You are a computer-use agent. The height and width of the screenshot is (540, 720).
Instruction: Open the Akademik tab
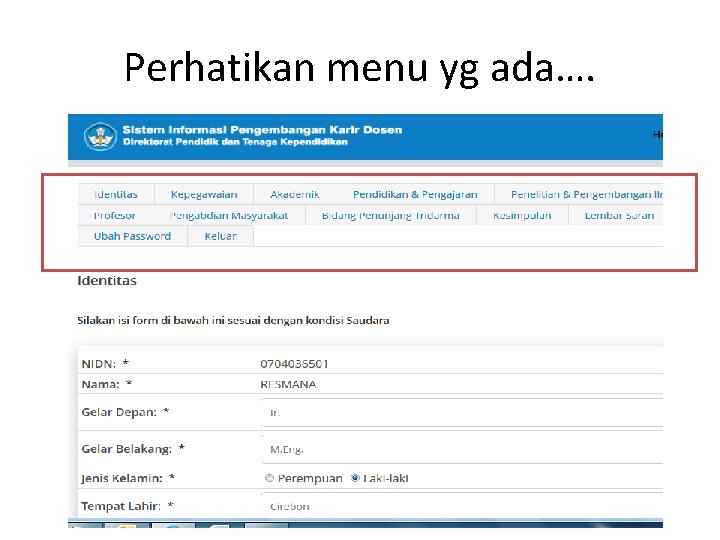pyautogui.click(x=295, y=194)
